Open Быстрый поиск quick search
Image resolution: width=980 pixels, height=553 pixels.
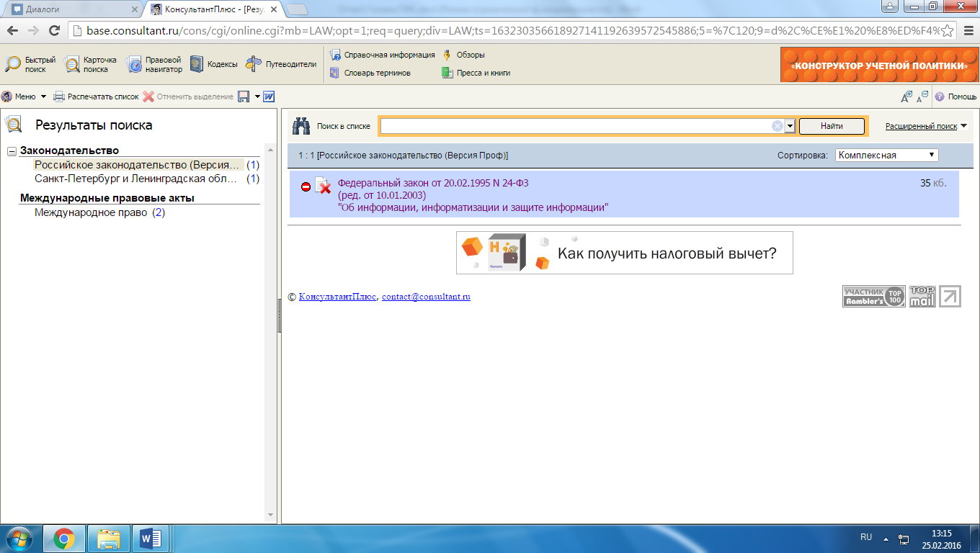click(x=30, y=64)
